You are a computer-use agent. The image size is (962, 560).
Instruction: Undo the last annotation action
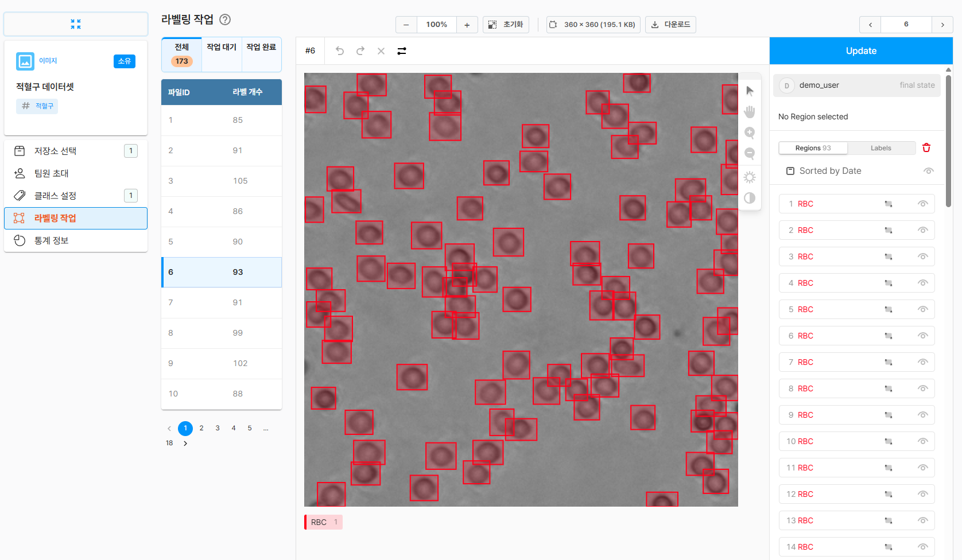pyautogui.click(x=339, y=51)
